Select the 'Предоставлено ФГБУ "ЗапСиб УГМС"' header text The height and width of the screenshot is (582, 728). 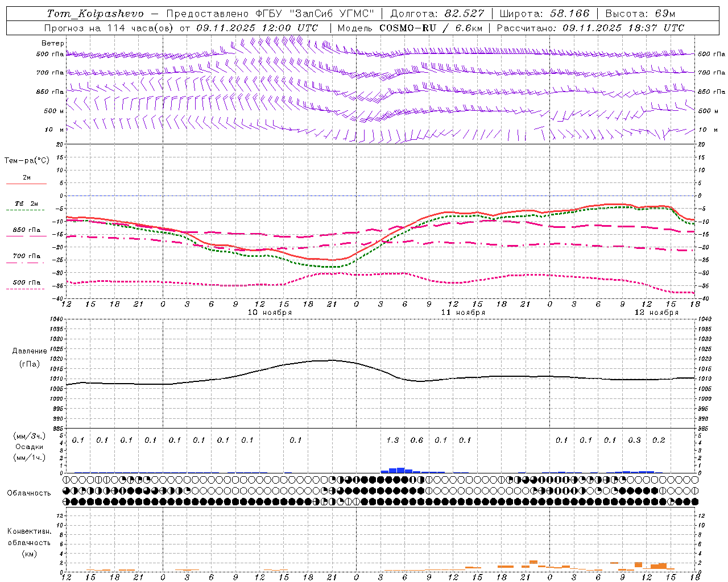pyautogui.click(x=270, y=14)
